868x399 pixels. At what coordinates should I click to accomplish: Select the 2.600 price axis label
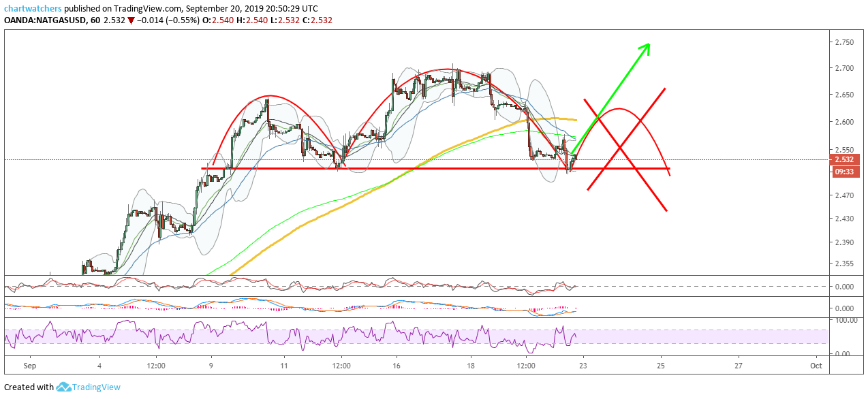(x=844, y=122)
